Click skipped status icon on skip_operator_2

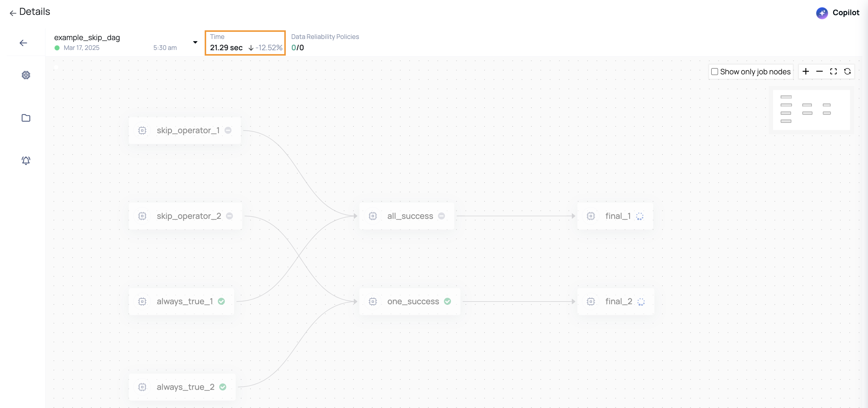click(x=229, y=216)
